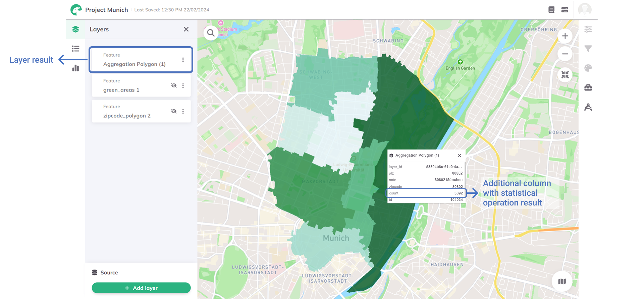Open options menu for Aggregation Polygon (1)

click(183, 60)
